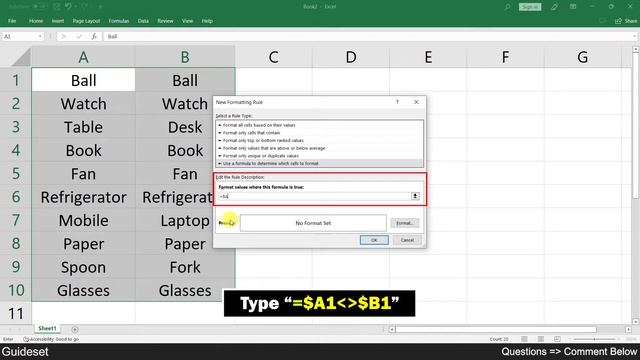Click vertical scrollbar up arrow
The height and width of the screenshot is (360, 640).
click(636, 49)
